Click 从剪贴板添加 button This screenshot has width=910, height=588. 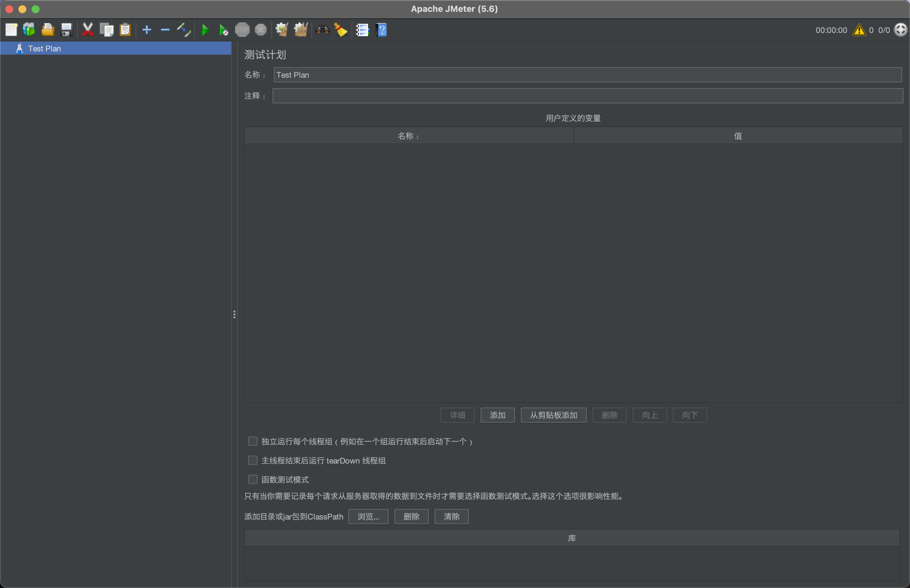point(553,415)
